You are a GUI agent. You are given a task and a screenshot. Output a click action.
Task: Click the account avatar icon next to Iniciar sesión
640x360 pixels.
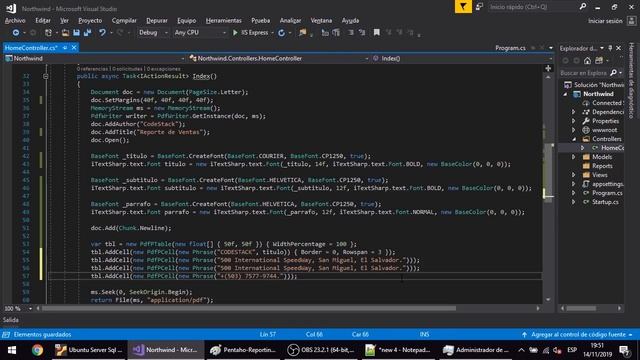631,21
